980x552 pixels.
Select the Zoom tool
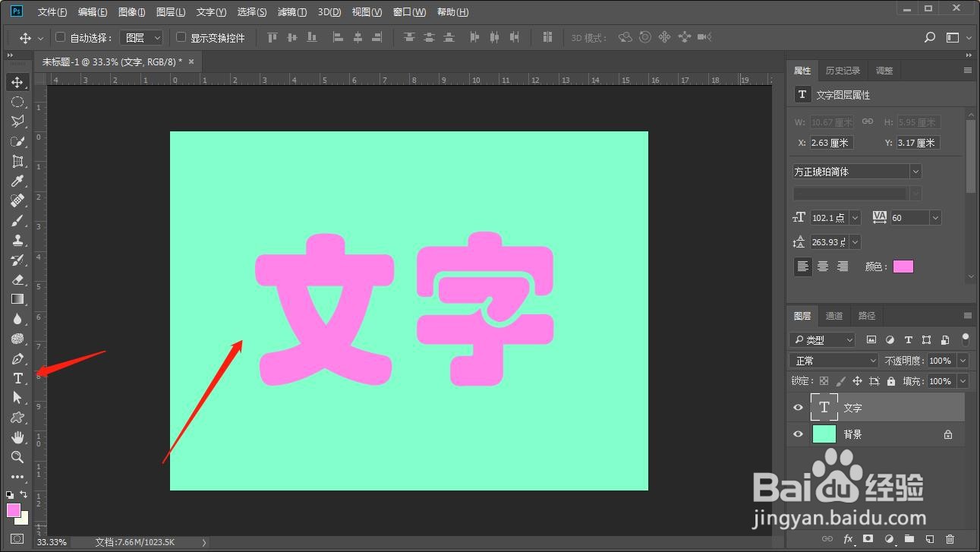17,457
